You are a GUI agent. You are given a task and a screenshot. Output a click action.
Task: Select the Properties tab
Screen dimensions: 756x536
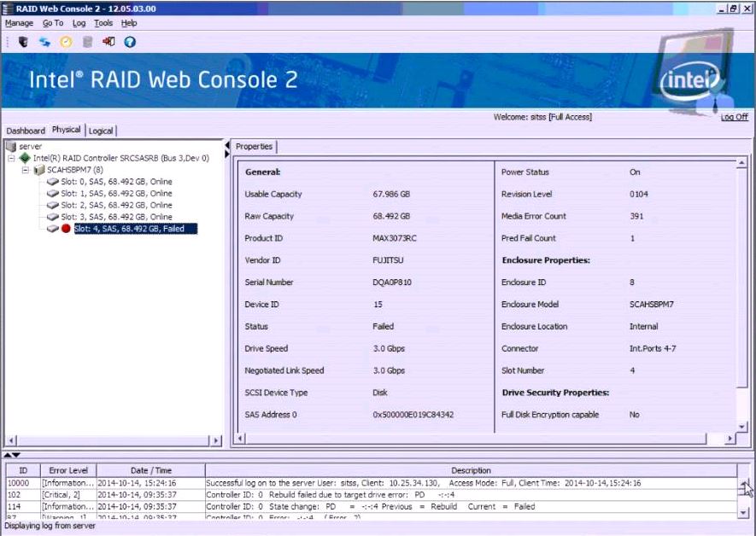pyautogui.click(x=254, y=147)
